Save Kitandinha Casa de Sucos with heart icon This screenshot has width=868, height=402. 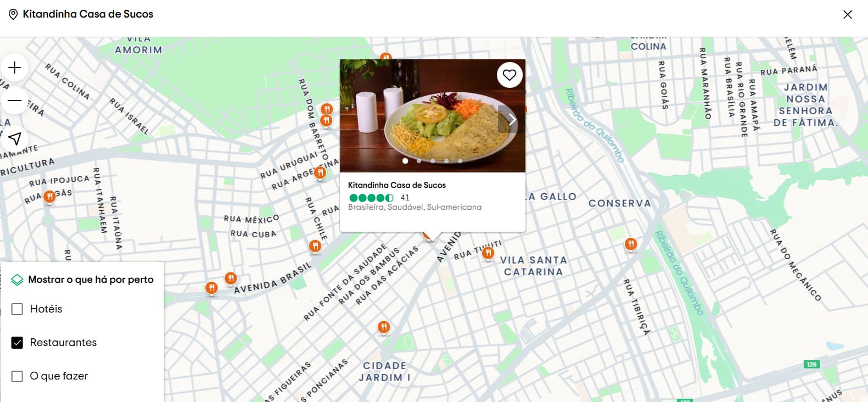[x=509, y=75]
